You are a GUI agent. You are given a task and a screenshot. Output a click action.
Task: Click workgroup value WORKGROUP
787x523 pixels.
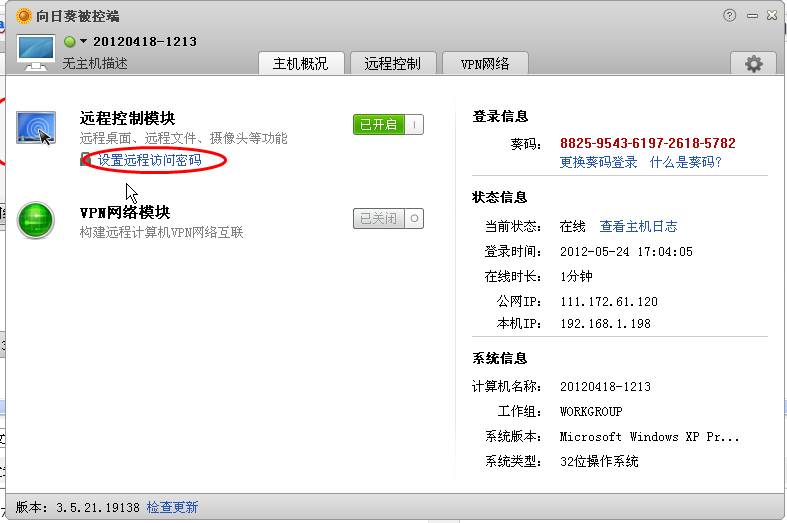(x=591, y=412)
